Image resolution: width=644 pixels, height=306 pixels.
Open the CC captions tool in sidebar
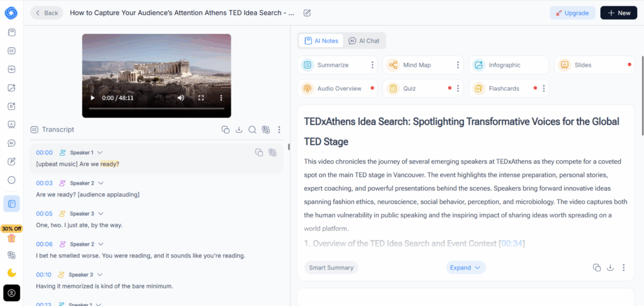click(x=11, y=50)
